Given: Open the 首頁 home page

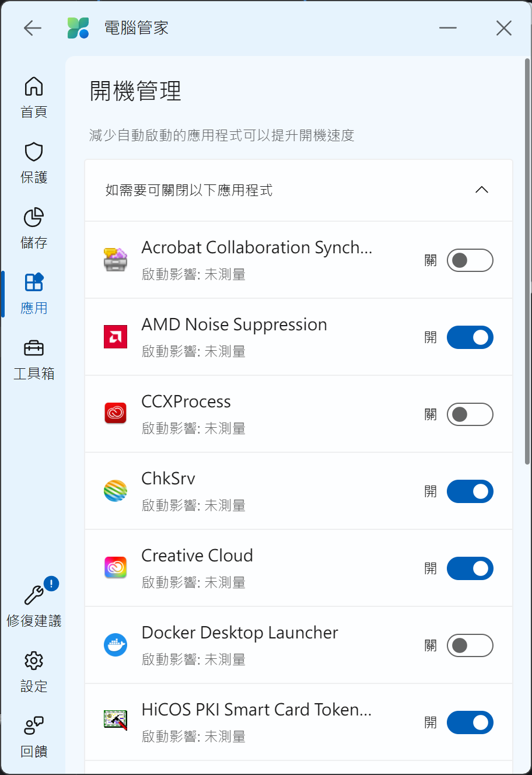Looking at the screenshot, I should (34, 96).
